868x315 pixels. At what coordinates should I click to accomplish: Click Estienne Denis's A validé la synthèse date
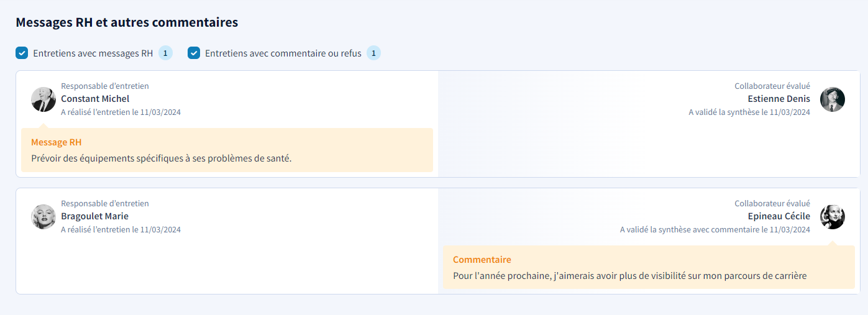click(x=749, y=112)
